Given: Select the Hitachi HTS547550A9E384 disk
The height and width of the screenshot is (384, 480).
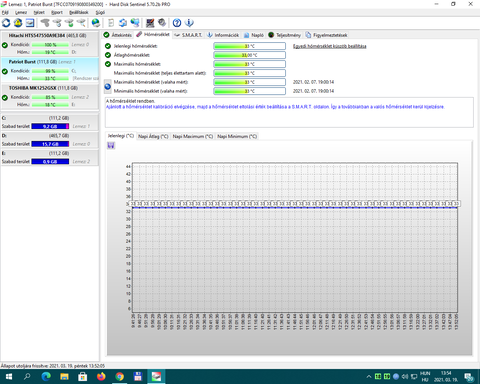Looking at the screenshot, I should (50, 44).
